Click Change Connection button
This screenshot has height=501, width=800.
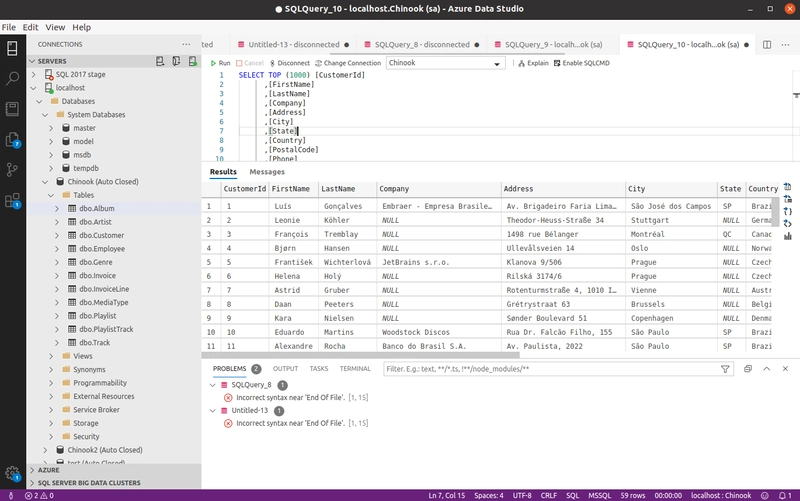[348, 63]
